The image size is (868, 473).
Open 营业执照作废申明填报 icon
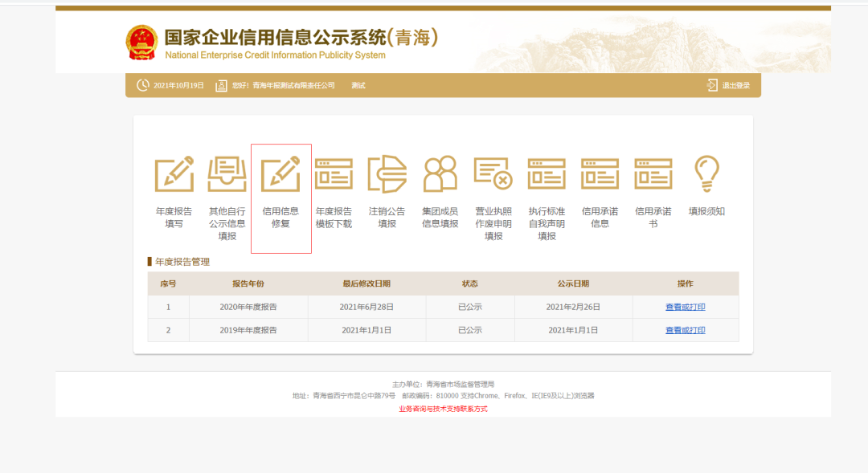493,173
